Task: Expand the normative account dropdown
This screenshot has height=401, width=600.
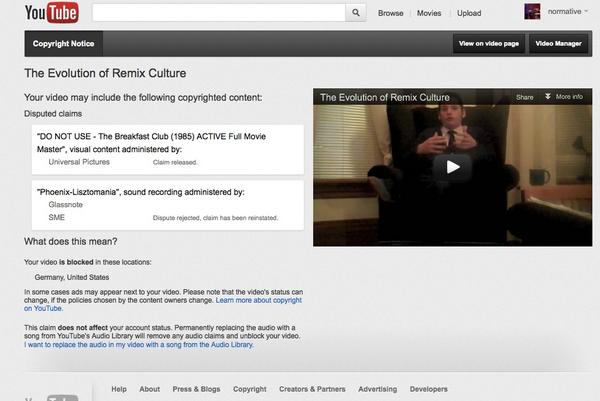Action: pos(568,11)
